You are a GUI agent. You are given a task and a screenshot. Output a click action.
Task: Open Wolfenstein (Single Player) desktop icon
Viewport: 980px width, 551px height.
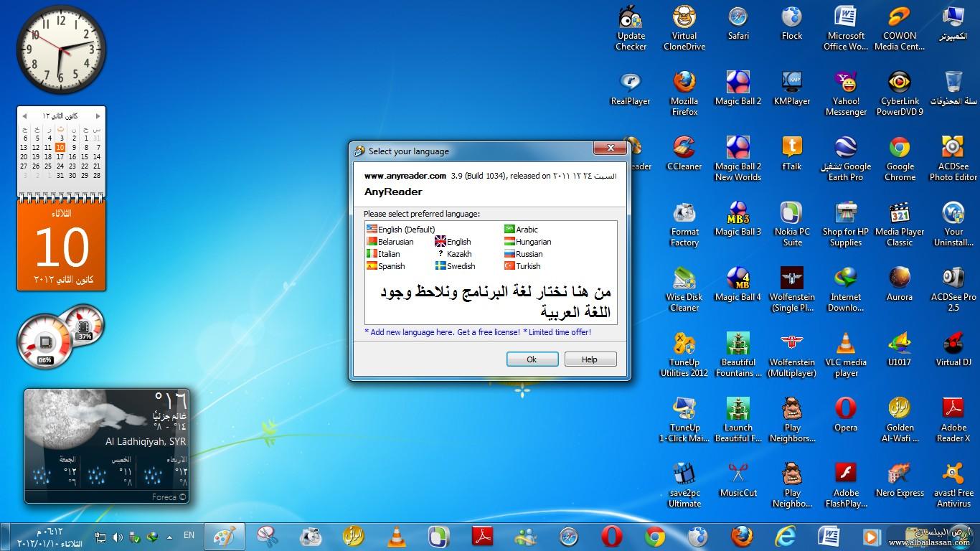coord(792,290)
